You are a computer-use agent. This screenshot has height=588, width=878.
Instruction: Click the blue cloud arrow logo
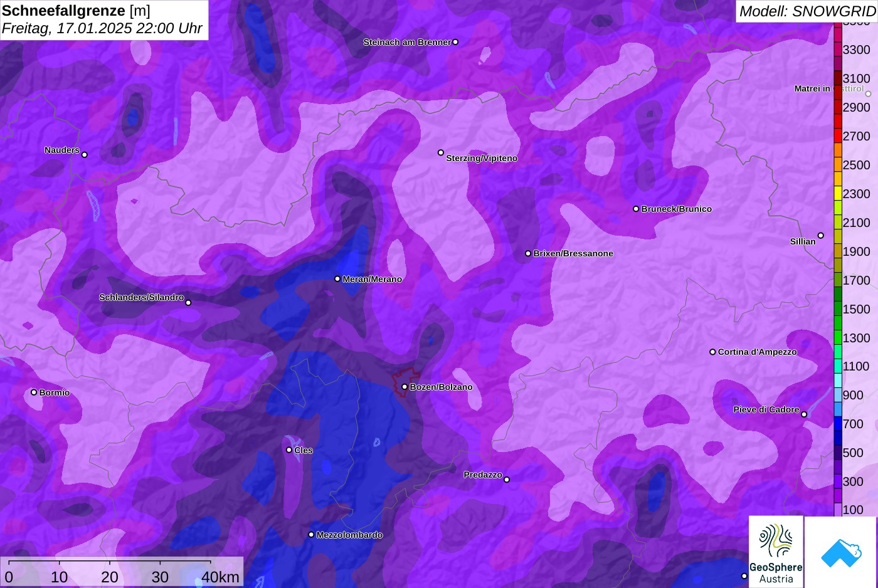tap(841, 552)
